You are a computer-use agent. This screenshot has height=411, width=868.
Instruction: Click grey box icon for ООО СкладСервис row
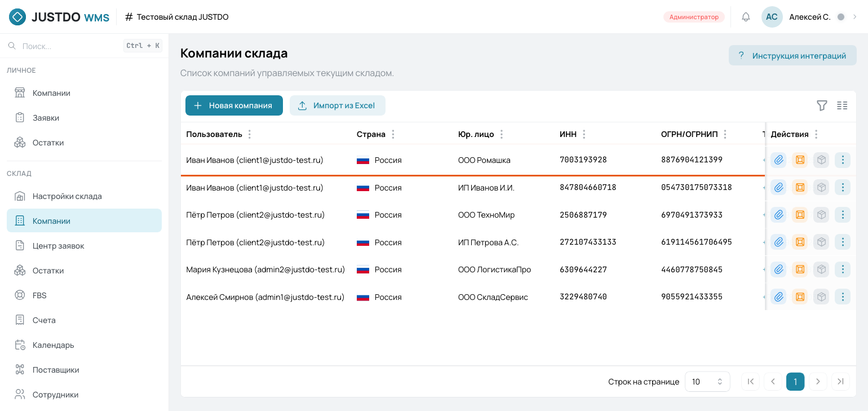tap(821, 297)
